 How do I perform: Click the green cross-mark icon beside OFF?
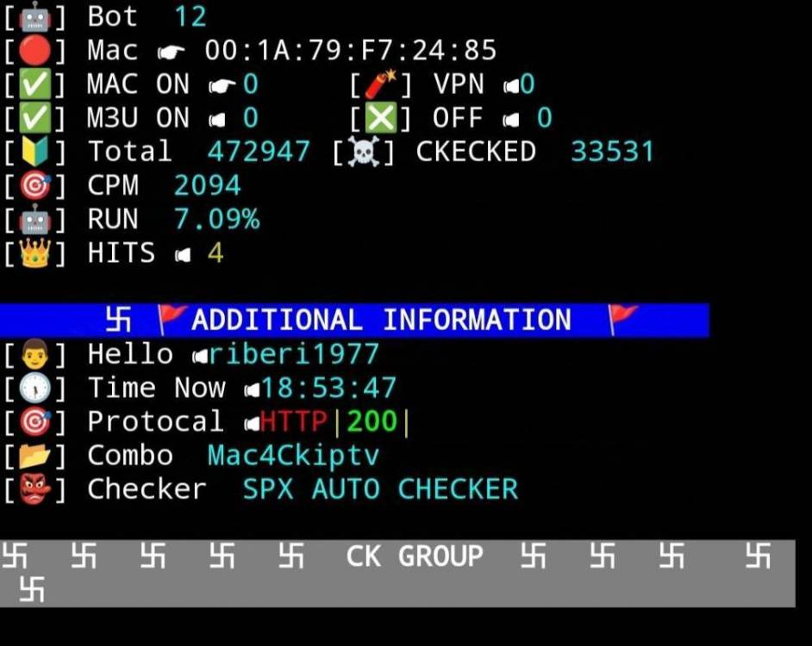coord(381,118)
